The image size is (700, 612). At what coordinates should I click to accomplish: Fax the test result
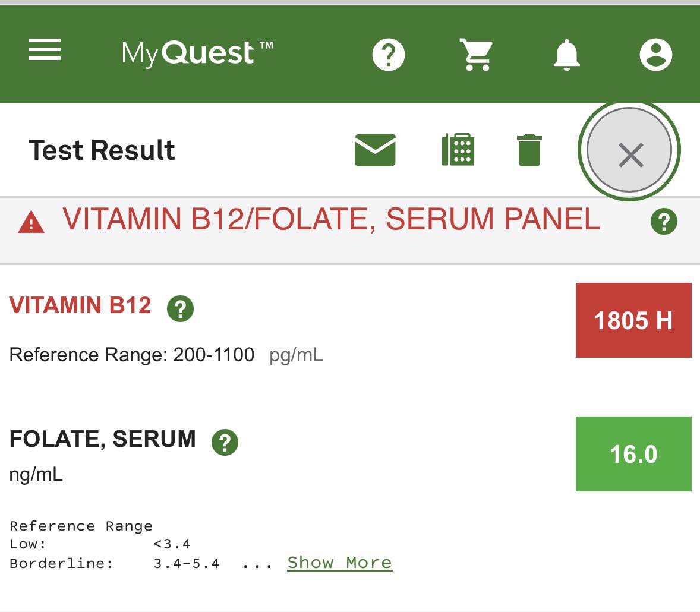(x=458, y=150)
